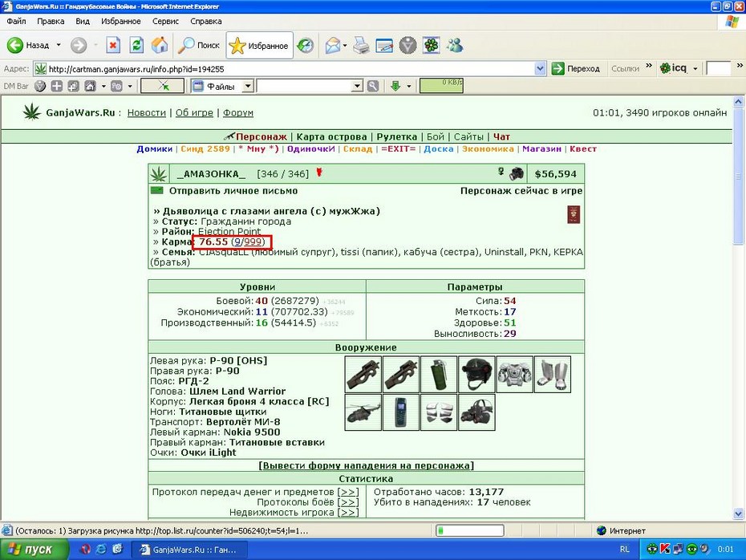Open the Карта острова tab
The height and width of the screenshot is (560, 746).
331,137
